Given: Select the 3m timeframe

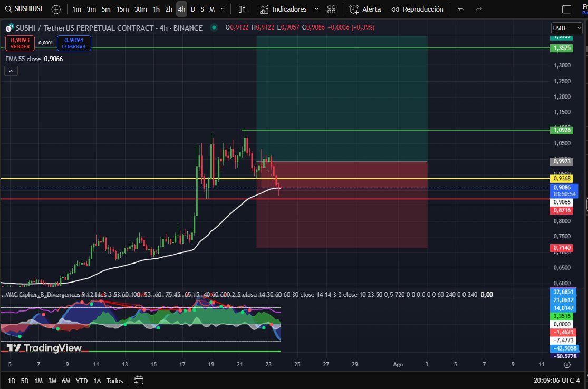Looking at the screenshot, I should click(x=92, y=9).
